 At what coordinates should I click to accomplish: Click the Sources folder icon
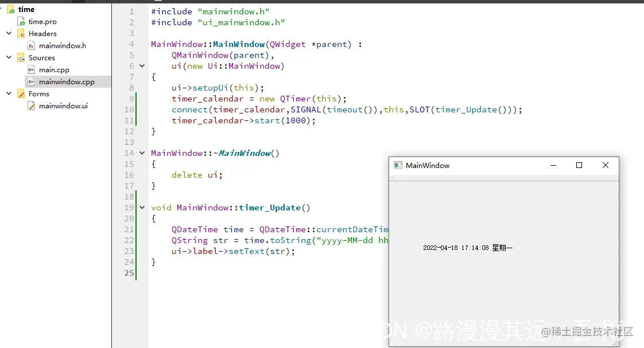coord(21,58)
